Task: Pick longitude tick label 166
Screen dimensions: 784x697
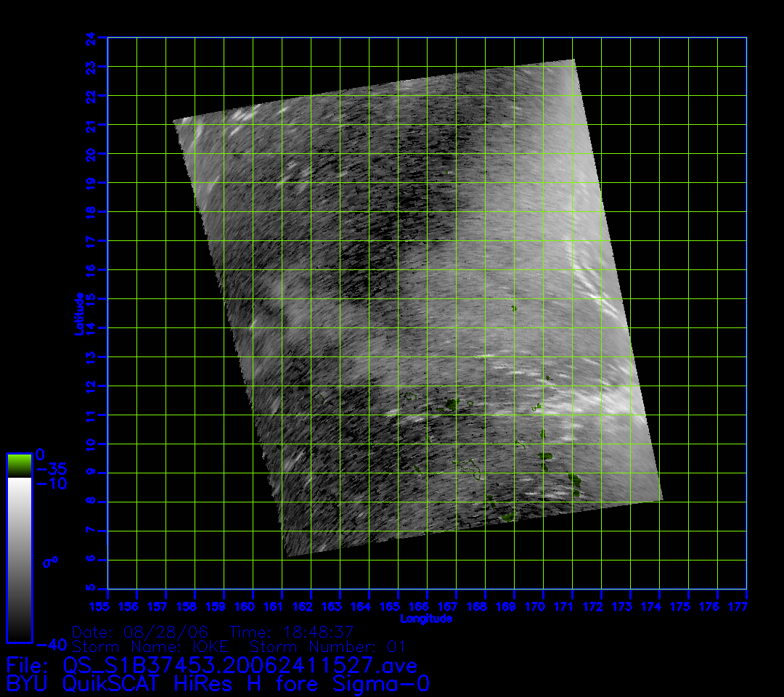Action: tap(427, 606)
